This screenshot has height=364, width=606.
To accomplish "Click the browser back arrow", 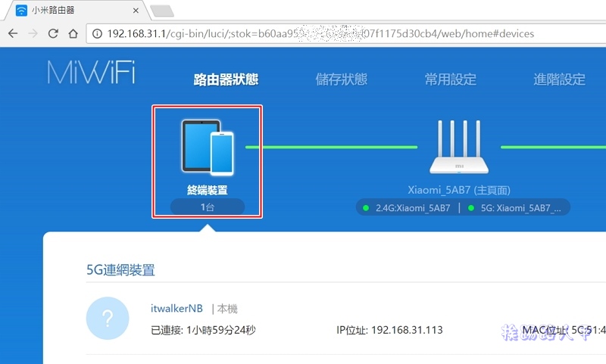I will 13,33.
